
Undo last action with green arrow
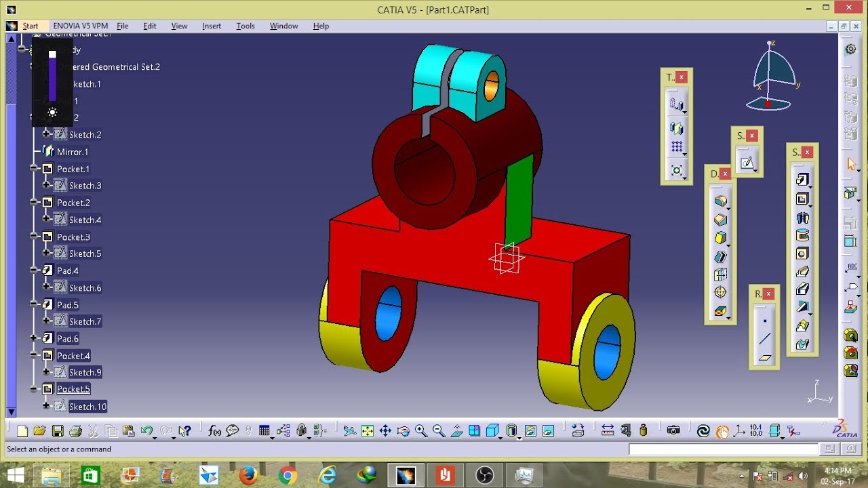coord(146,430)
